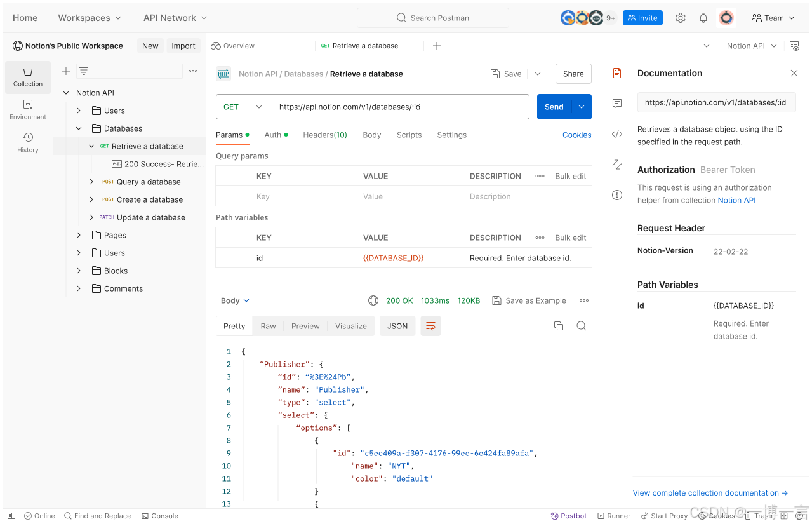Click the Send button
812x526 pixels.
tap(554, 107)
